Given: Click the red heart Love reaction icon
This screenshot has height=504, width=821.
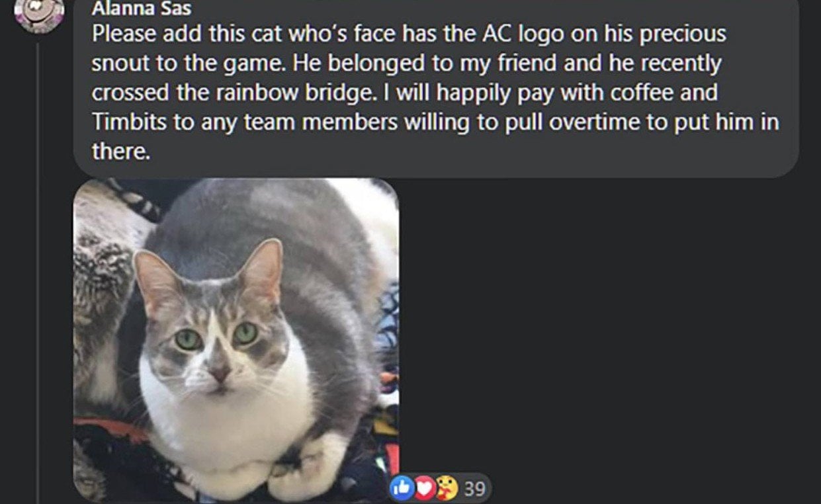Looking at the screenshot, I should point(425,489).
